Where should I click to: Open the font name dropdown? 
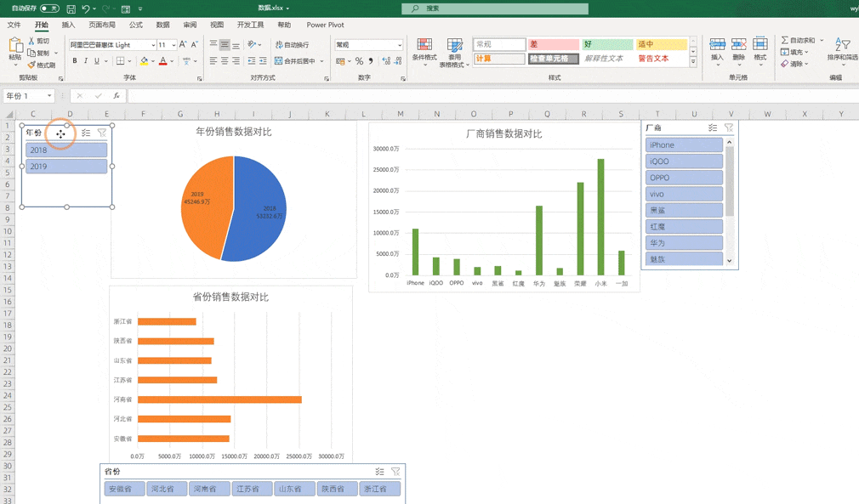pyautogui.click(x=153, y=45)
